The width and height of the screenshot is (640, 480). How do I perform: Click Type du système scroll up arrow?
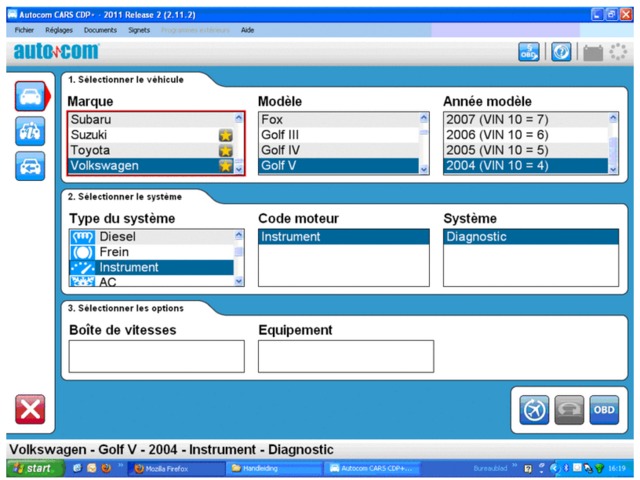click(239, 235)
